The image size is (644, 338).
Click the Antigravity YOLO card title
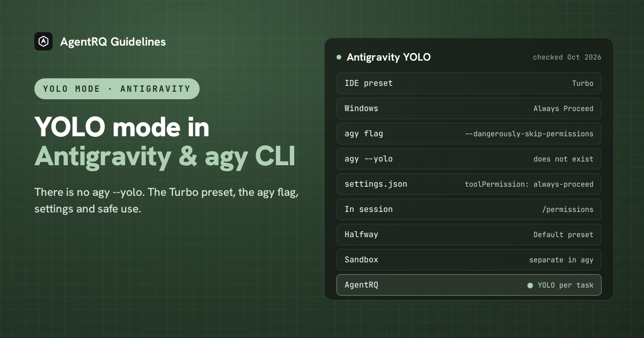(389, 57)
